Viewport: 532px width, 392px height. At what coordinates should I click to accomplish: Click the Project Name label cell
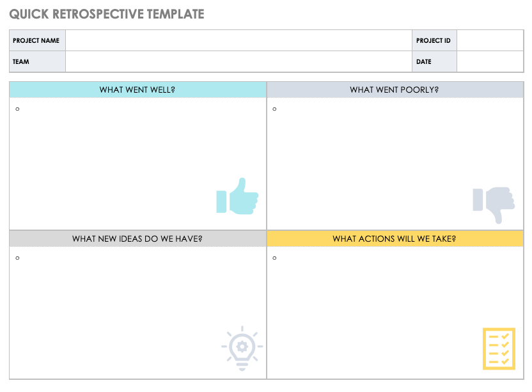coord(37,40)
